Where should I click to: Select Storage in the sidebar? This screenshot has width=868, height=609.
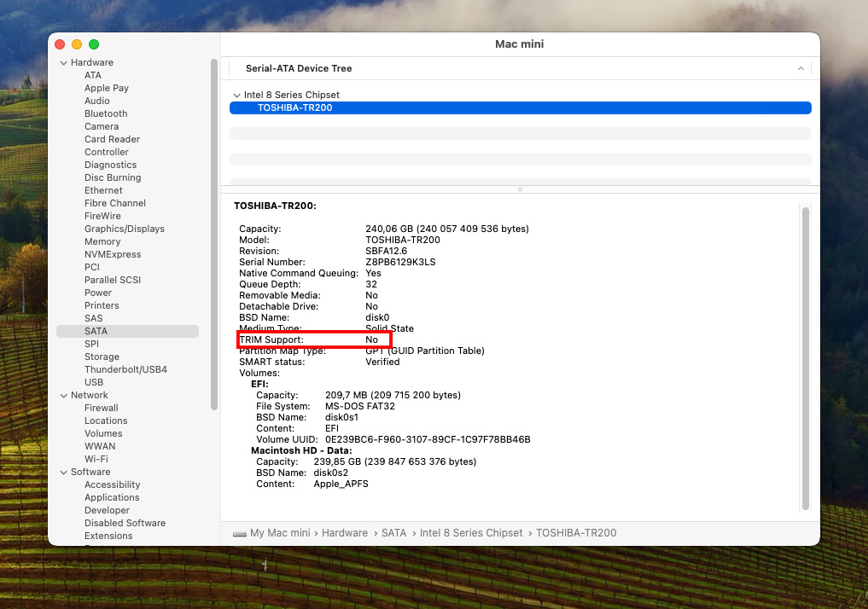pos(102,357)
